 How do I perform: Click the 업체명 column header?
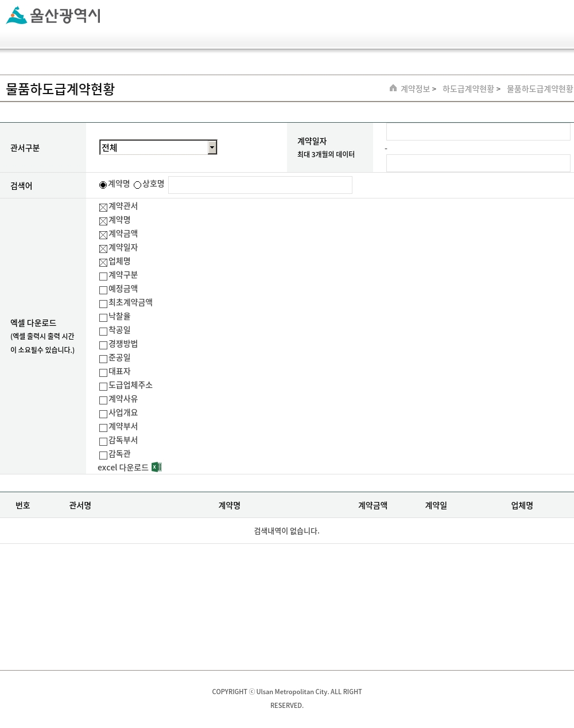[522, 505]
